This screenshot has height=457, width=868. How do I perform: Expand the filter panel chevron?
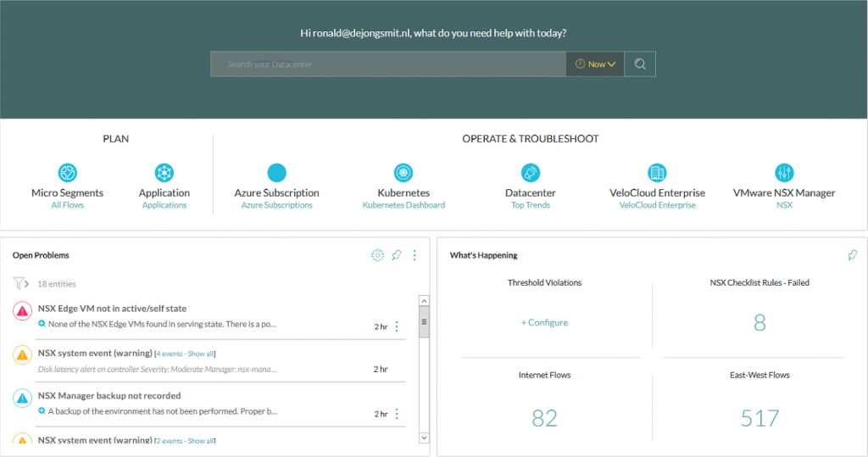click(26, 284)
